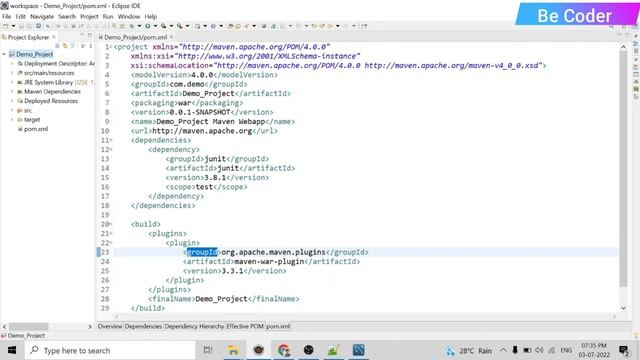Viewport: 640px width, 360px height.
Task: Select Demo_Project in Project Explorer
Action: click(x=34, y=54)
